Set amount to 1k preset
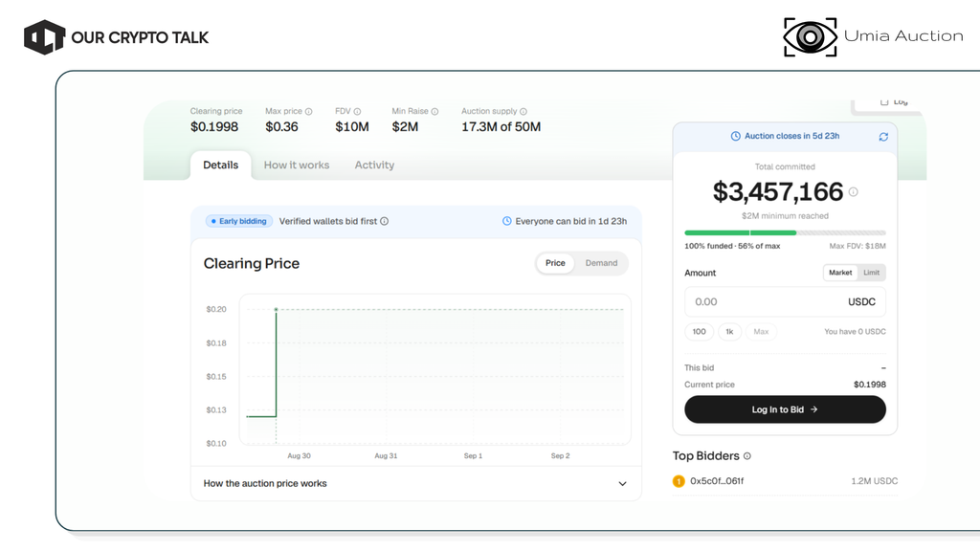This screenshot has width=980, height=551. [x=729, y=332]
